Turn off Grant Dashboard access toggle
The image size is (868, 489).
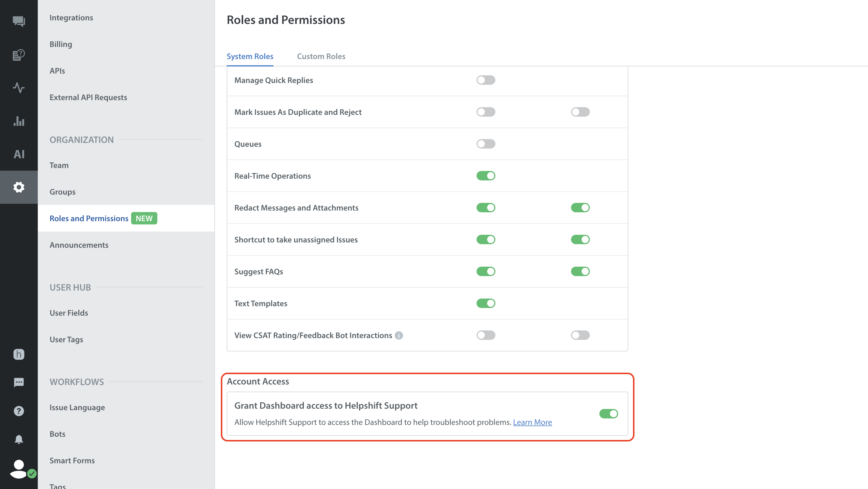(x=608, y=413)
